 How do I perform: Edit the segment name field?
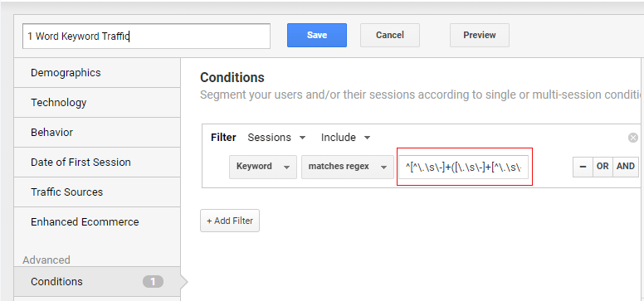[x=146, y=36]
